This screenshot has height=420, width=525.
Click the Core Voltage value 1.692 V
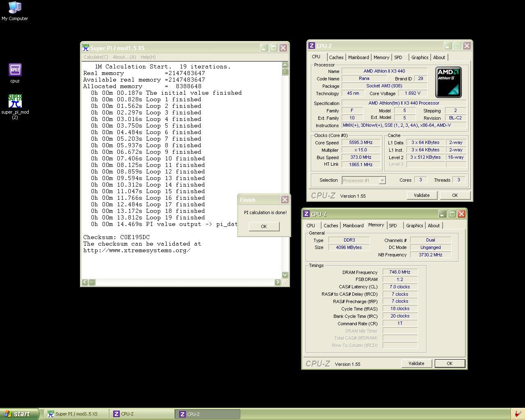[413, 94]
